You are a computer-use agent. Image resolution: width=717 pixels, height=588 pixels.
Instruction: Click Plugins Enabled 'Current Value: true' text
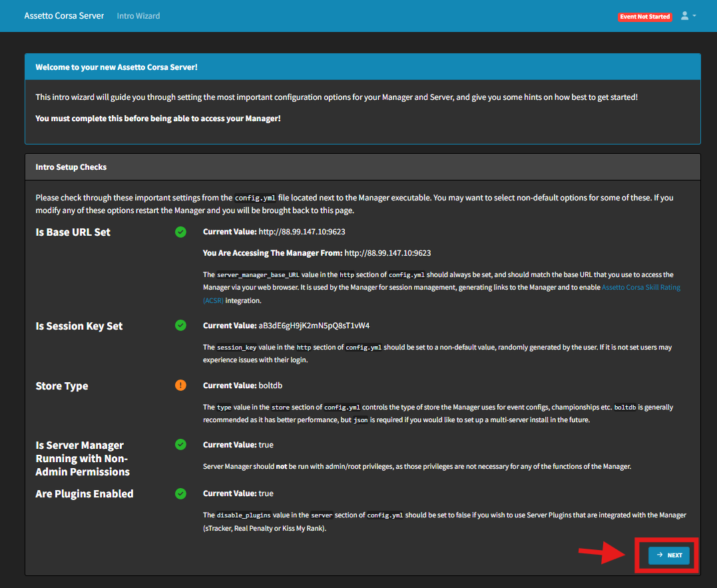point(238,493)
